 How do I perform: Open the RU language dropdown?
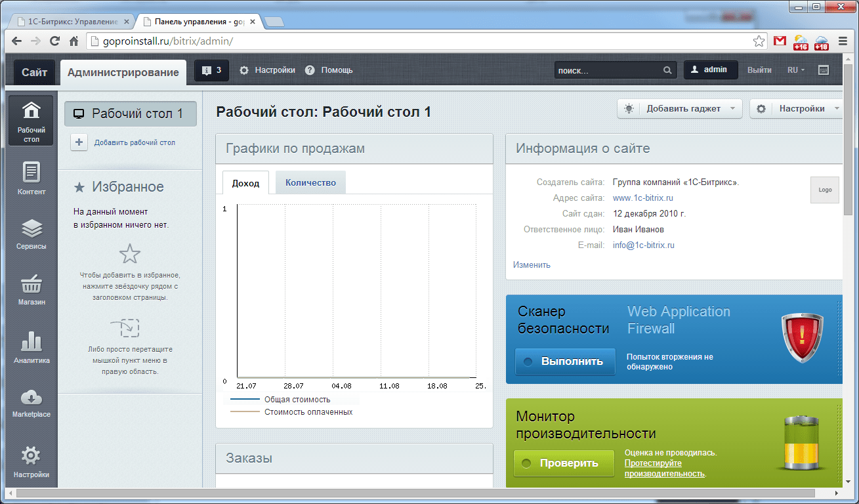click(795, 70)
